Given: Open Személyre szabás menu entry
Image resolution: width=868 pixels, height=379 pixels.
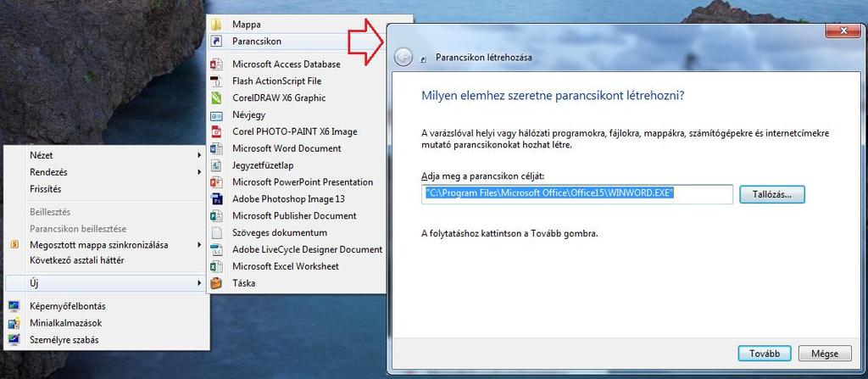Looking at the screenshot, I should click(106, 340).
